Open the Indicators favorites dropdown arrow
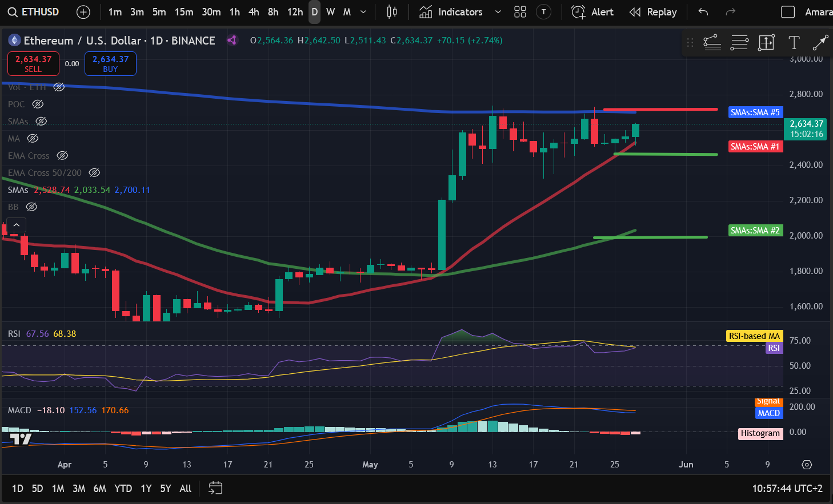The width and height of the screenshot is (833, 504). (498, 12)
